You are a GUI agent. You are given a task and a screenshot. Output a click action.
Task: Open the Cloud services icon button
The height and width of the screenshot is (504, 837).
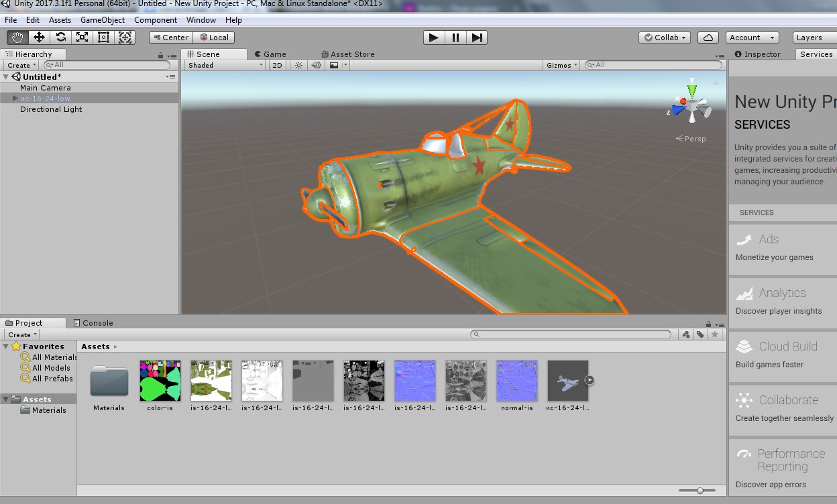click(708, 38)
